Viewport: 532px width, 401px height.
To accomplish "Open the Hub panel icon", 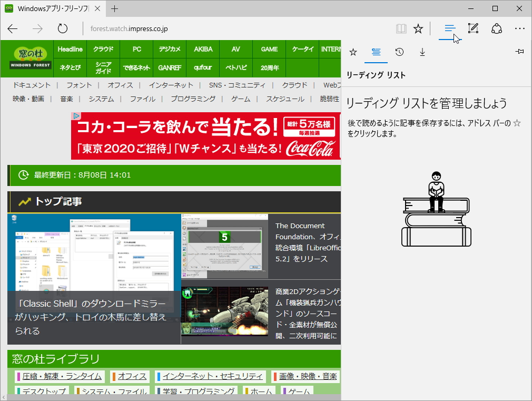I will pos(449,28).
